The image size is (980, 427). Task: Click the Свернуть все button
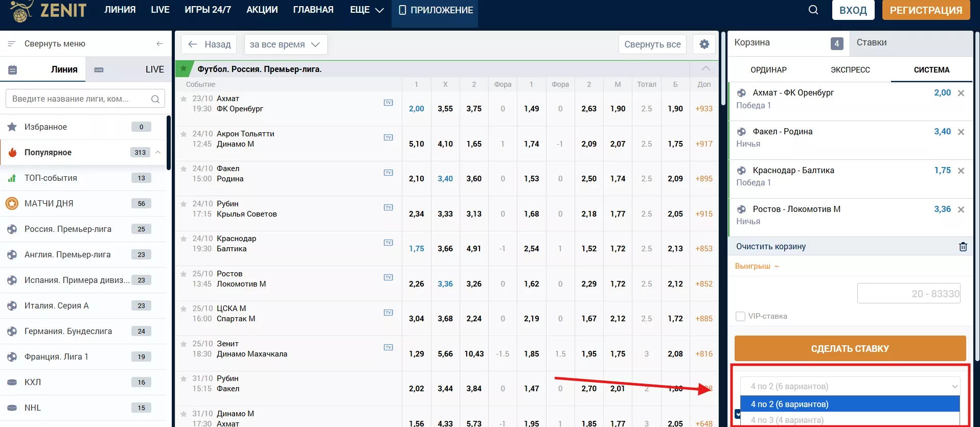[x=652, y=44]
